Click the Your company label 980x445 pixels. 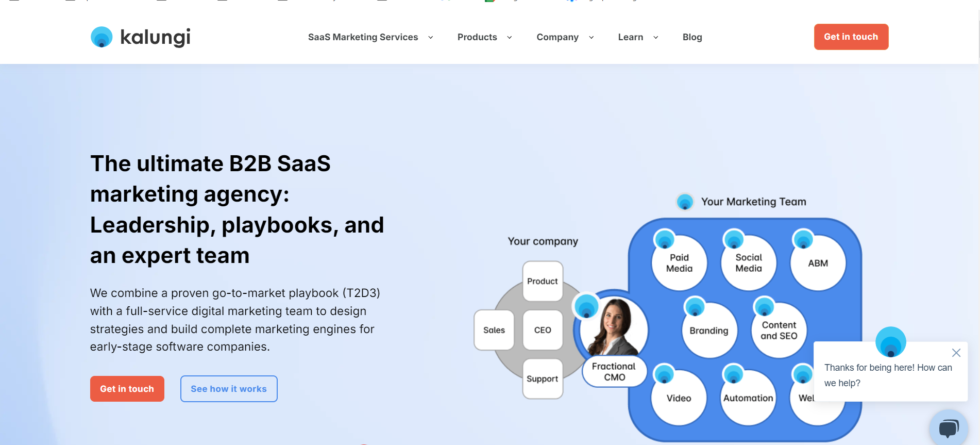click(x=543, y=241)
